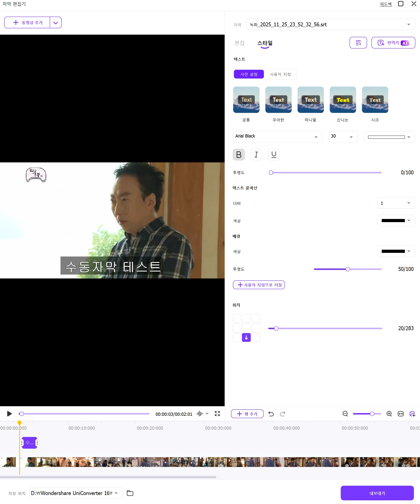Zoom in on the timeline
The image size is (420, 504).
click(389, 414)
